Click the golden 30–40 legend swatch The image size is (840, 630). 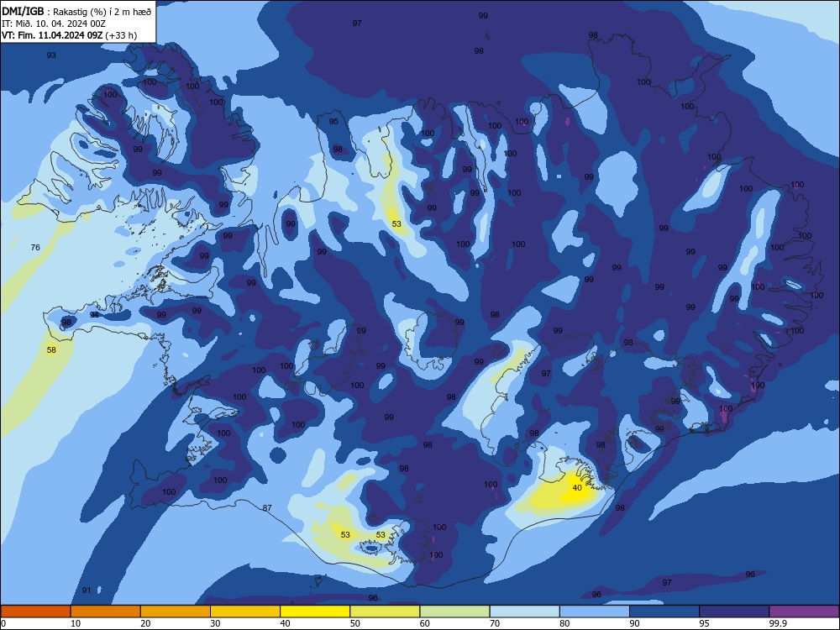point(245,612)
